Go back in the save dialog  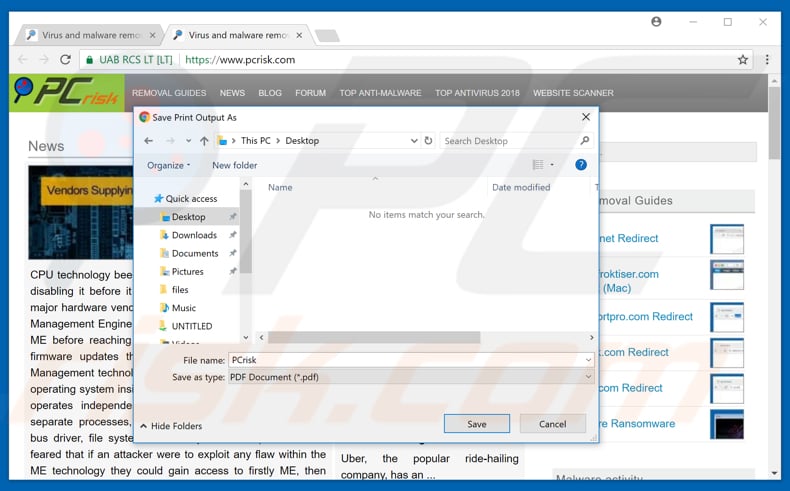148,141
